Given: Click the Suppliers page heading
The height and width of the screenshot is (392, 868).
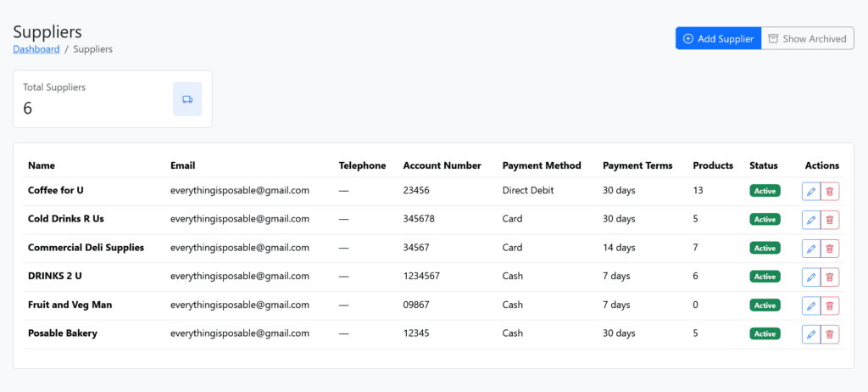Looking at the screenshot, I should (47, 31).
